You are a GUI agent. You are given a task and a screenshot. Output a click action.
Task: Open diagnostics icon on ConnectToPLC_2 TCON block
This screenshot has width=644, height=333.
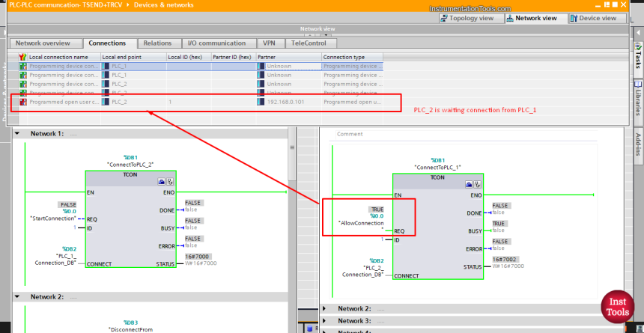coord(170,182)
